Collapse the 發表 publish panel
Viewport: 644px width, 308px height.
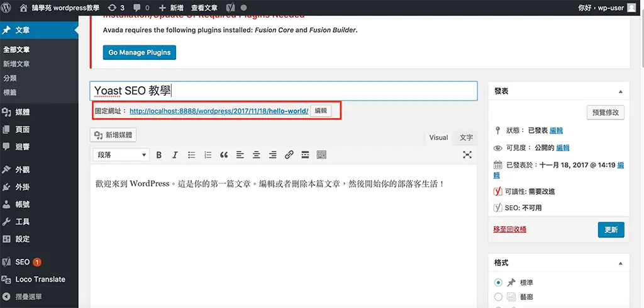pyautogui.click(x=621, y=91)
